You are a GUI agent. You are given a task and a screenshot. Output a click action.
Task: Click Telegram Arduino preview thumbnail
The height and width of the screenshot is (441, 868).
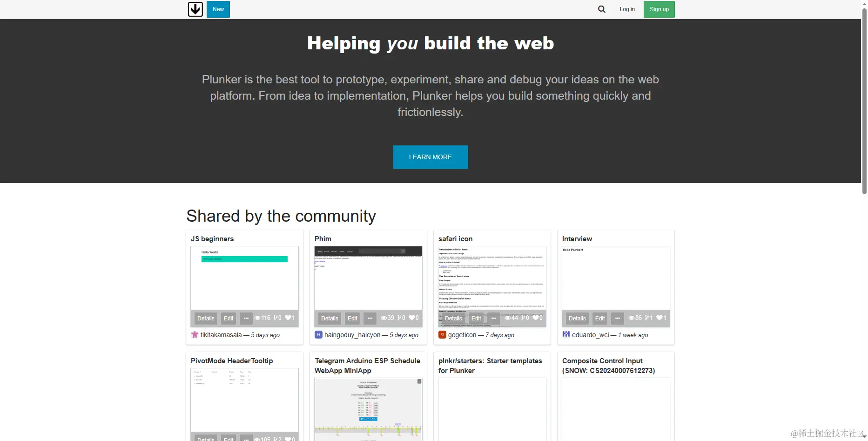pyautogui.click(x=368, y=409)
